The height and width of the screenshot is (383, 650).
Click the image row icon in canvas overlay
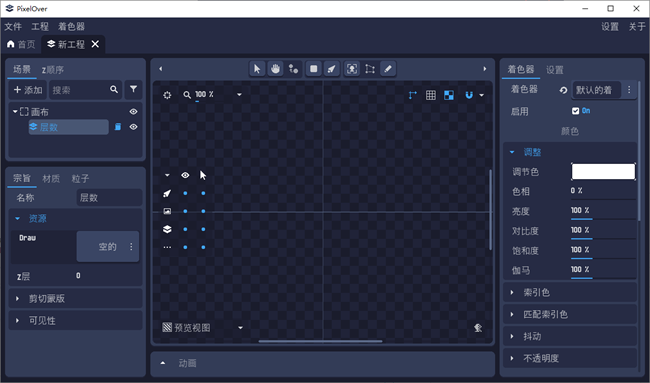pyautogui.click(x=167, y=211)
